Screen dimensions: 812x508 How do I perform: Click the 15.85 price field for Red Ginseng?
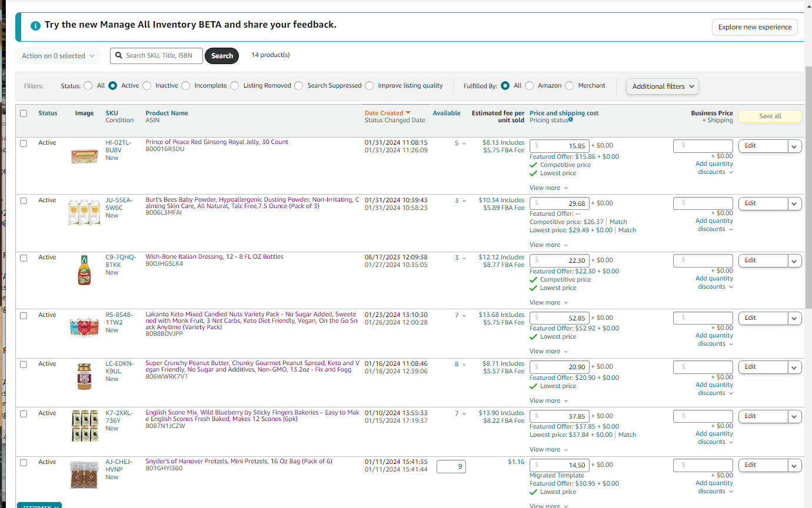coord(560,146)
